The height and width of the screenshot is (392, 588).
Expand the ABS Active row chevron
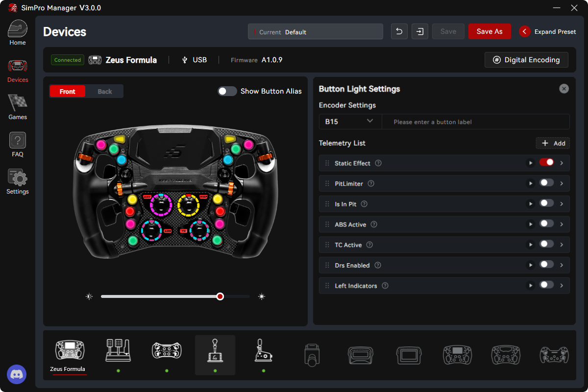562,224
